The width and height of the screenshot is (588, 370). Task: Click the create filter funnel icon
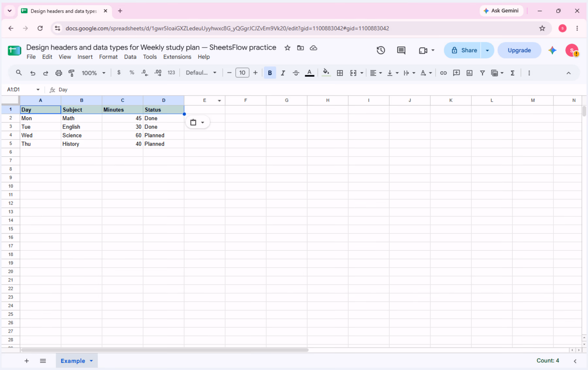point(482,73)
